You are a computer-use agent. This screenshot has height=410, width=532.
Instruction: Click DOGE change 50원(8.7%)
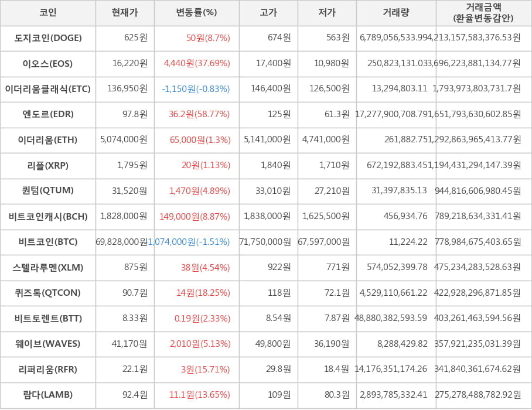tap(208, 38)
